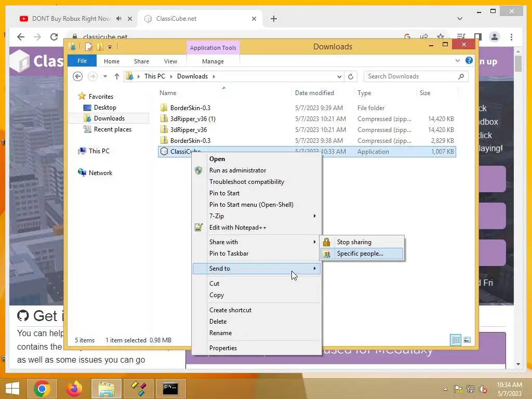The image size is (532, 399).
Task: Click Explorer back arrow button
Action: point(78,76)
